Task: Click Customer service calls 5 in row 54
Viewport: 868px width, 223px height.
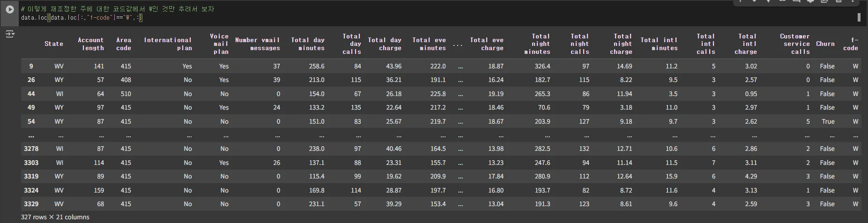Action: click(x=808, y=121)
